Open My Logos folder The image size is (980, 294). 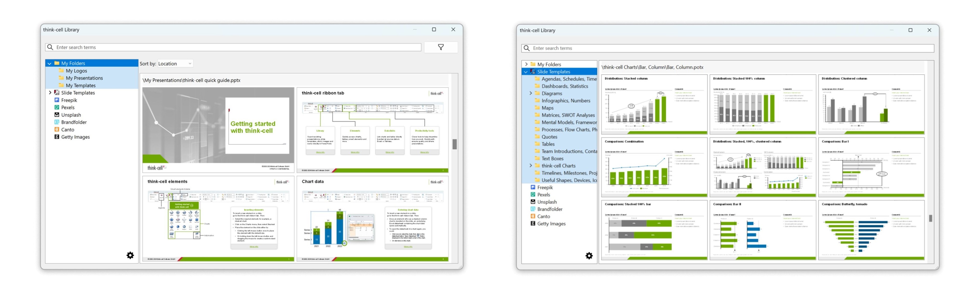pyautogui.click(x=76, y=71)
